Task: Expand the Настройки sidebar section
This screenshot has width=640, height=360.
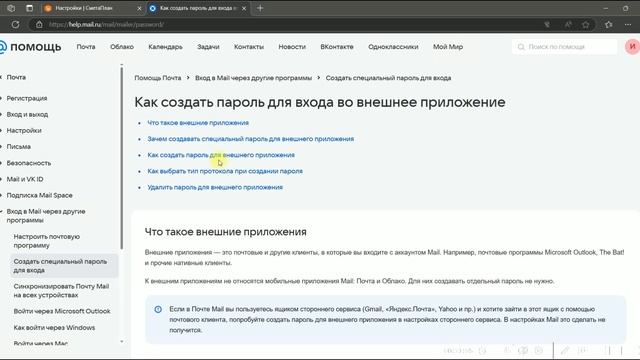Action: pyautogui.click(x=24, y=131)
